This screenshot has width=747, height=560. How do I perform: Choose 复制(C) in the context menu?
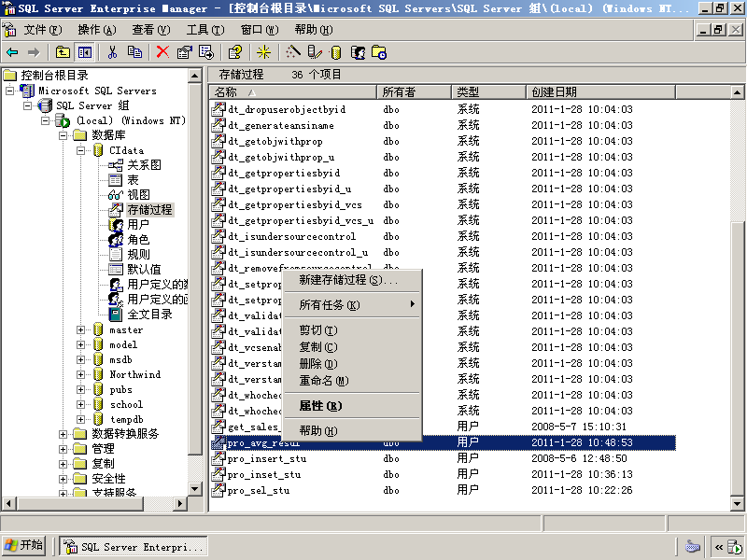point(352,346)
